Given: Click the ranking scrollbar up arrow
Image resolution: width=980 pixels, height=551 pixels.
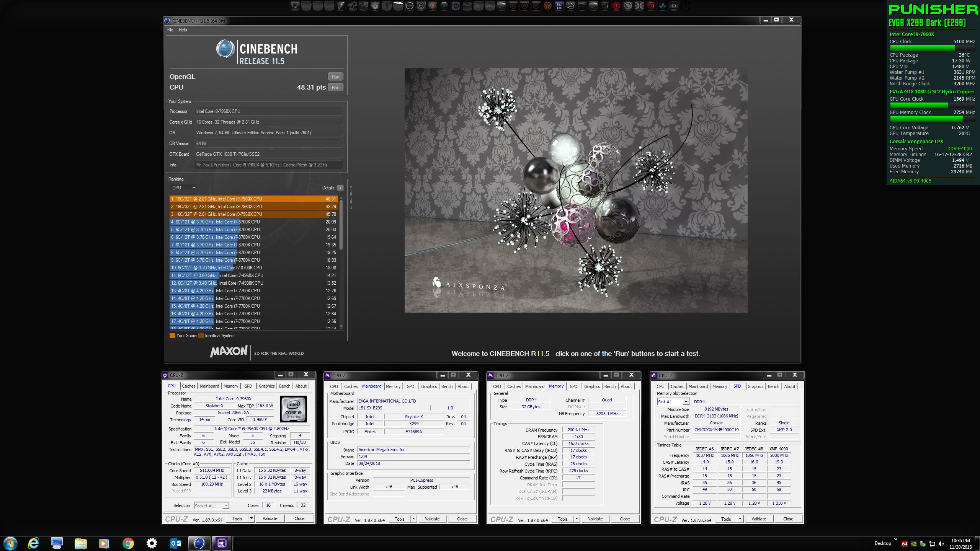Looking at the screenshot, I should (x=341, y=197).
